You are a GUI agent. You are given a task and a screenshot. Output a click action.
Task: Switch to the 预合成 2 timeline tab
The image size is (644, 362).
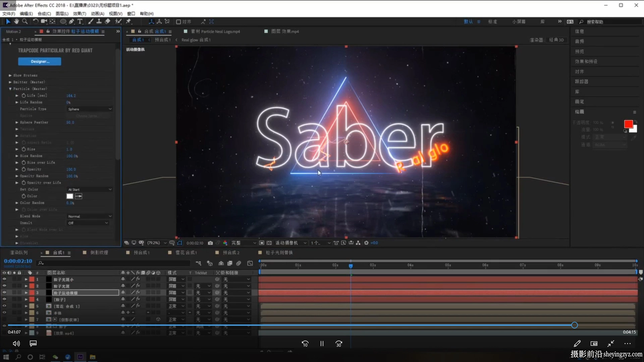(231, 253)
